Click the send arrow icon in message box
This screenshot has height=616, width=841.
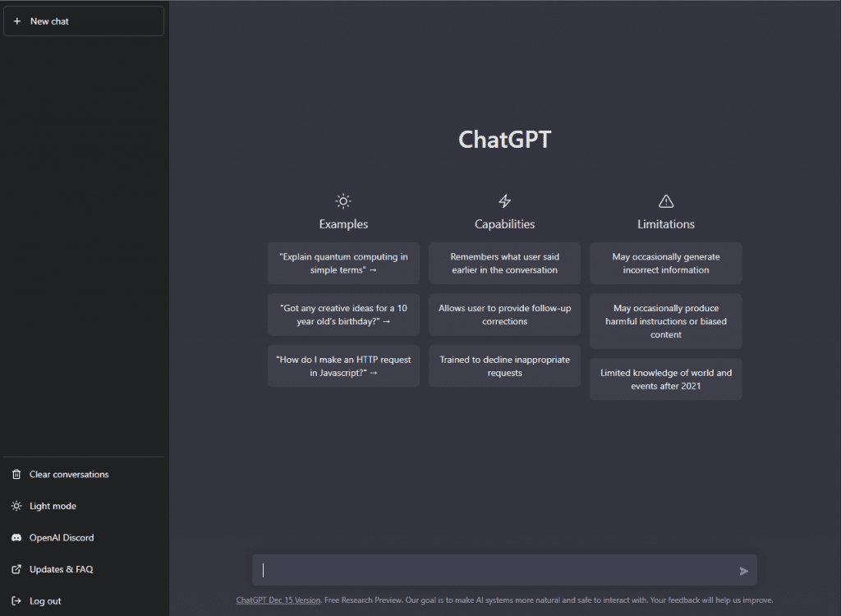click(743, 571)
